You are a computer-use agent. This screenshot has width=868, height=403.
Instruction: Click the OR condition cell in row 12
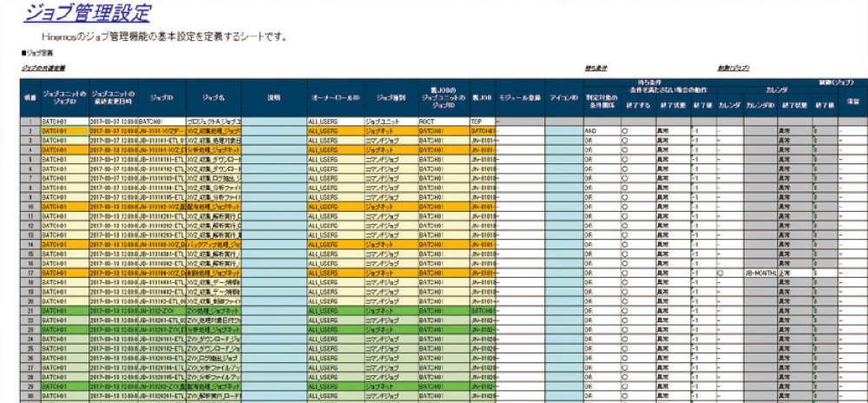pyautogui.click(x=602, y=225)
